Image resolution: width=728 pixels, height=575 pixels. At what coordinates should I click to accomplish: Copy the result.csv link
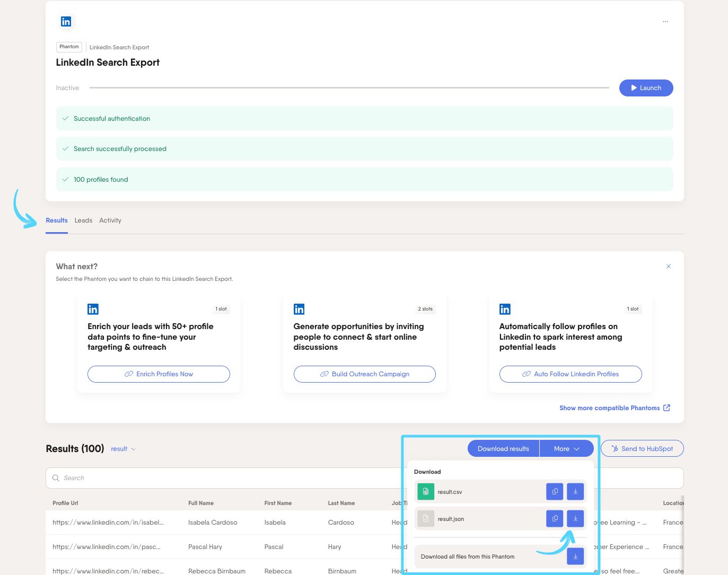[x=555, y=491]
